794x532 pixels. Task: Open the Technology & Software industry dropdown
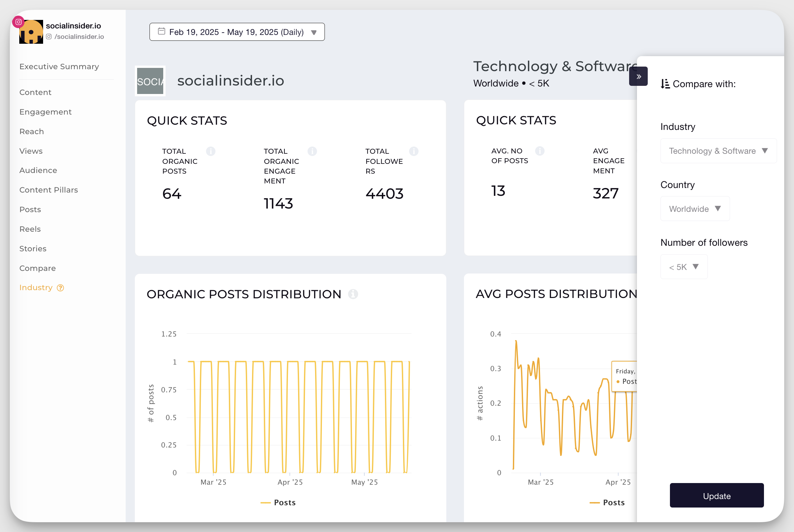tap(718, 151)
